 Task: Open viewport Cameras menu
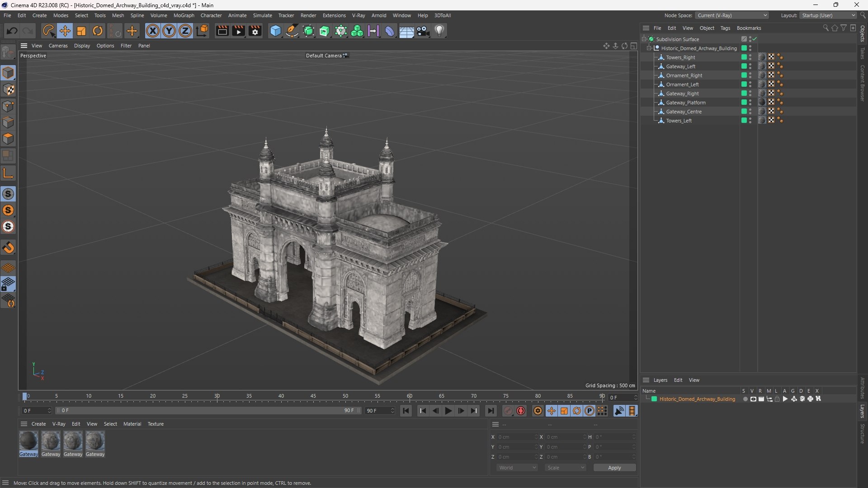click(x=58, y=46)
